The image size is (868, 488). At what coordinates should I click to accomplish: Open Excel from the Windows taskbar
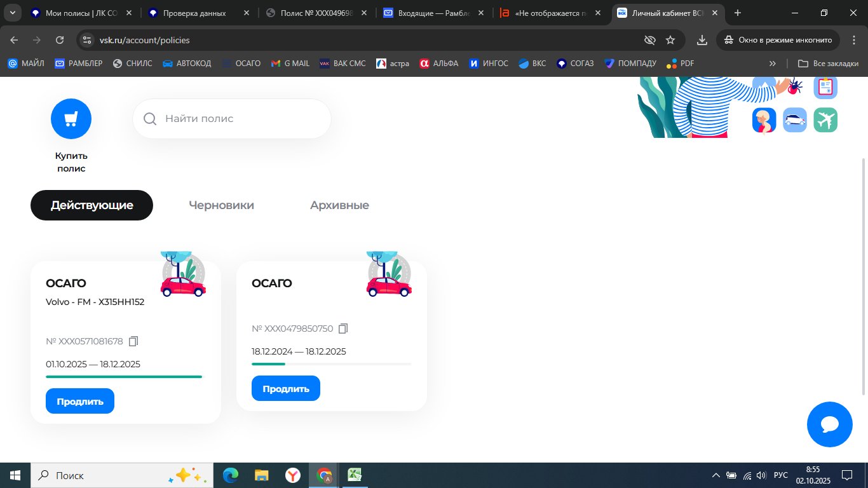click(355, 475)
